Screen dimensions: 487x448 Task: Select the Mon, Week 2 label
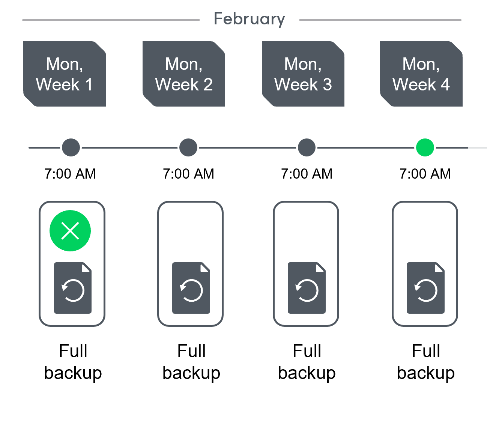(x=184, y=74)
